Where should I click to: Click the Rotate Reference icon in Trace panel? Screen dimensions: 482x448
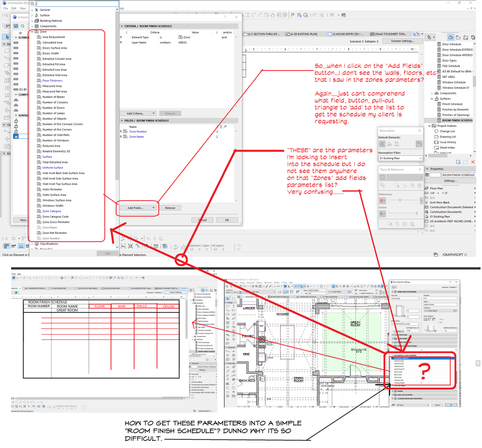tap(405, 185)
